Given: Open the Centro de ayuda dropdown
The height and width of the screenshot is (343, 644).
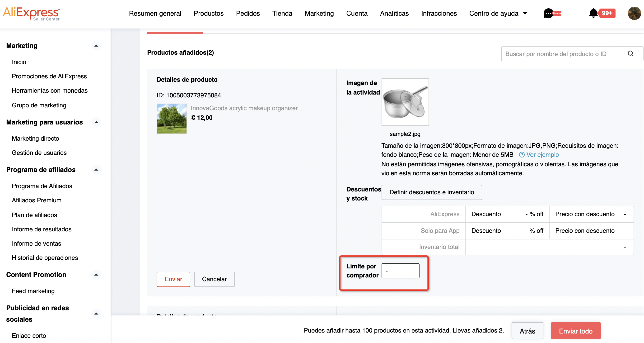Looking at the screenshot, I should point(498,13).
